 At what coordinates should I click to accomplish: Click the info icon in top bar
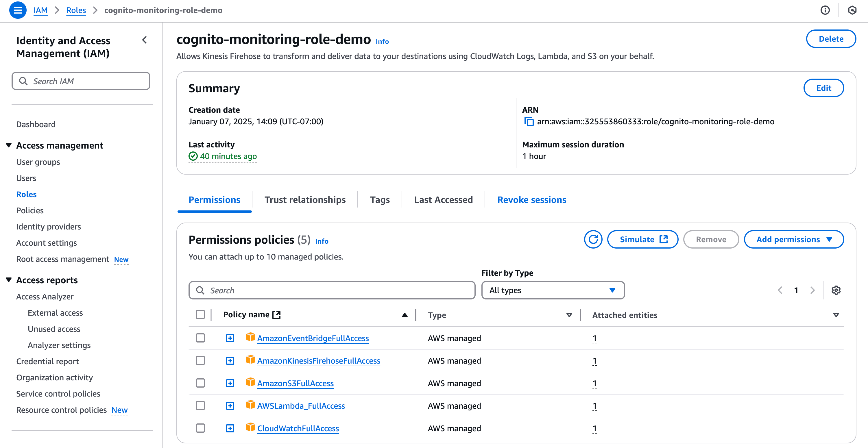click(825, 10)
